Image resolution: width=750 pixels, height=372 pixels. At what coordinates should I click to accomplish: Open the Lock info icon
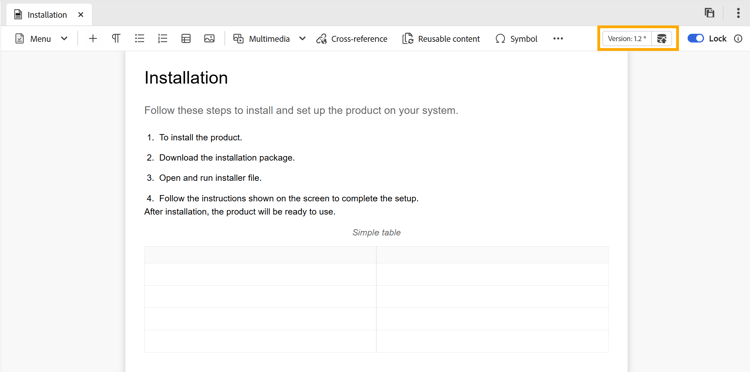(738, 39)
